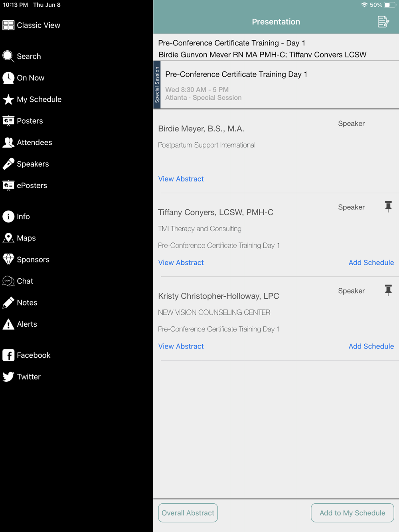Check the Wi-Fi icon in status bar
This screenshot has height=532, width=399.
(364, 5)
